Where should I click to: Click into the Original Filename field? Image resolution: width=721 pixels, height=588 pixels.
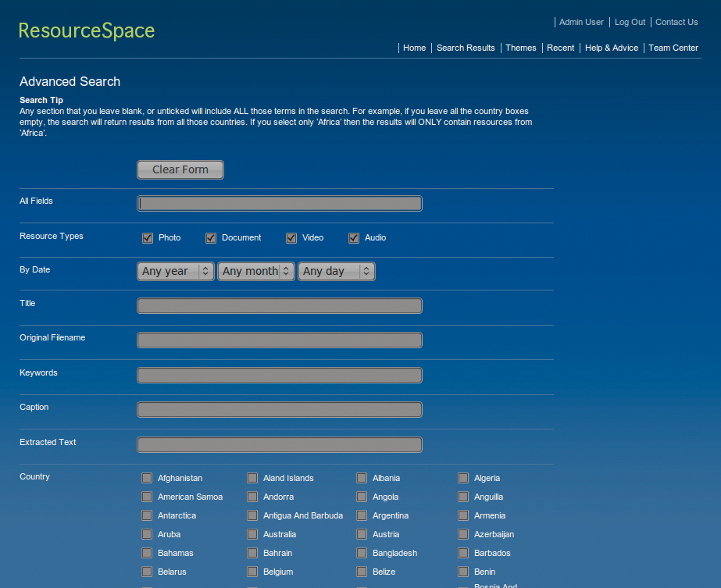[x=280, y=340]
